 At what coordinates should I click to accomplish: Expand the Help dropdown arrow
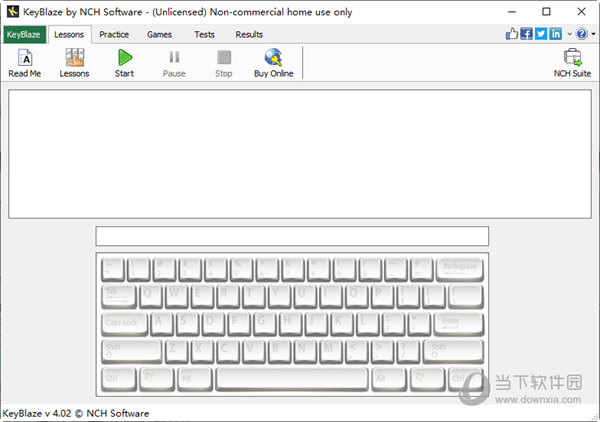(593, 34)
